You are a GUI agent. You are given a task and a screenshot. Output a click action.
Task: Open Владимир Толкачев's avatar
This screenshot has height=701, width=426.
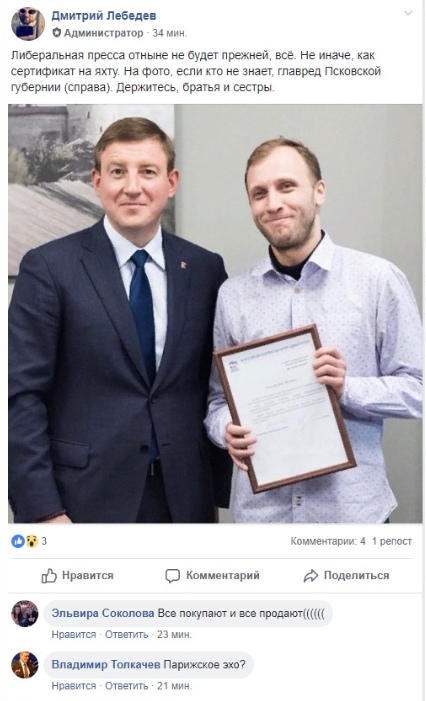coord(25,665)
